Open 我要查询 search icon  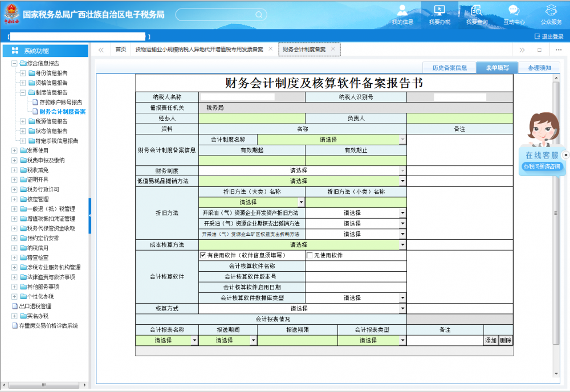[477, 11]
